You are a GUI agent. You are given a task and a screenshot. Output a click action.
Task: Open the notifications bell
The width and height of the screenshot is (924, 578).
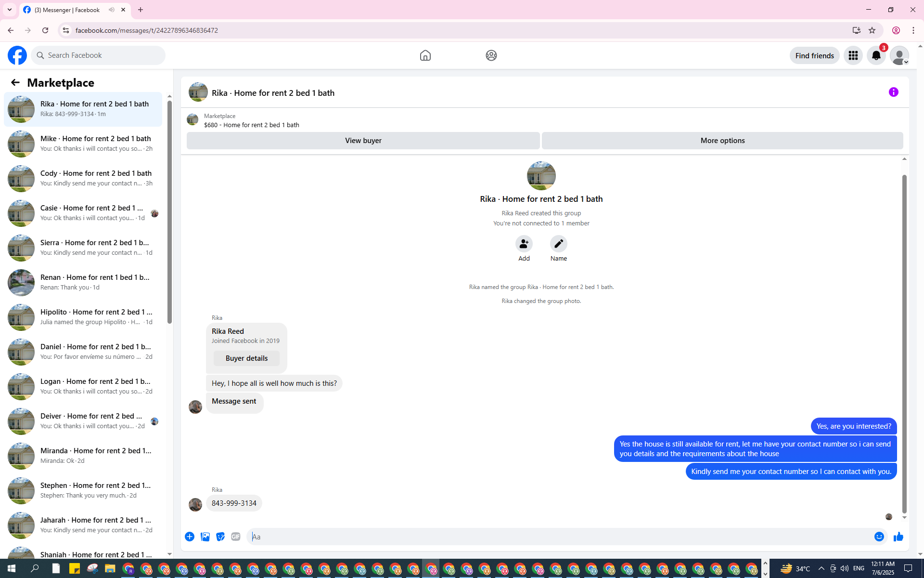876,55
